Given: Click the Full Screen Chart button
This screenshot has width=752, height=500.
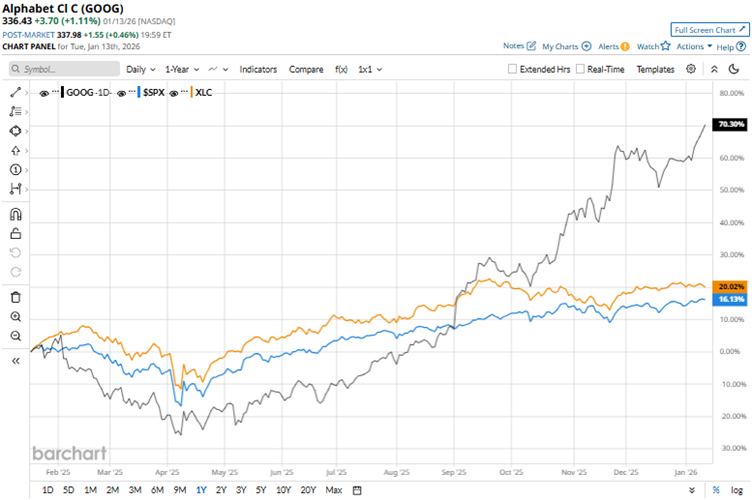Looking at the screenshot, I should coord(710,30).
